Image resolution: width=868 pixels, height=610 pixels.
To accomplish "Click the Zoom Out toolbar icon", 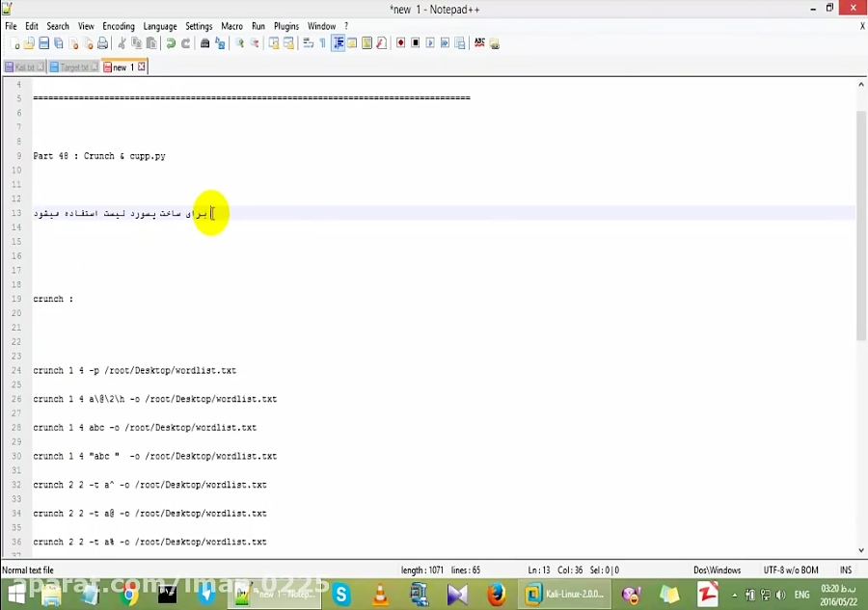I will tap(255, 43).
